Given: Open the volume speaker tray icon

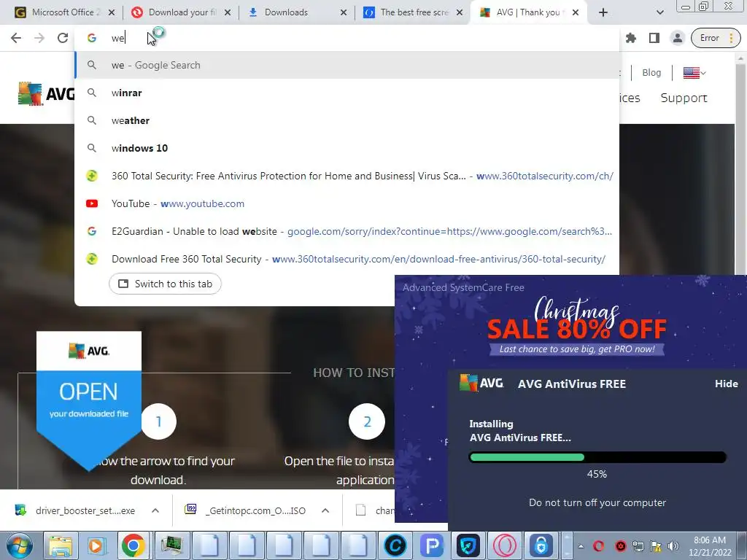Looking at the screenshot, I should [x=673, y=546].
